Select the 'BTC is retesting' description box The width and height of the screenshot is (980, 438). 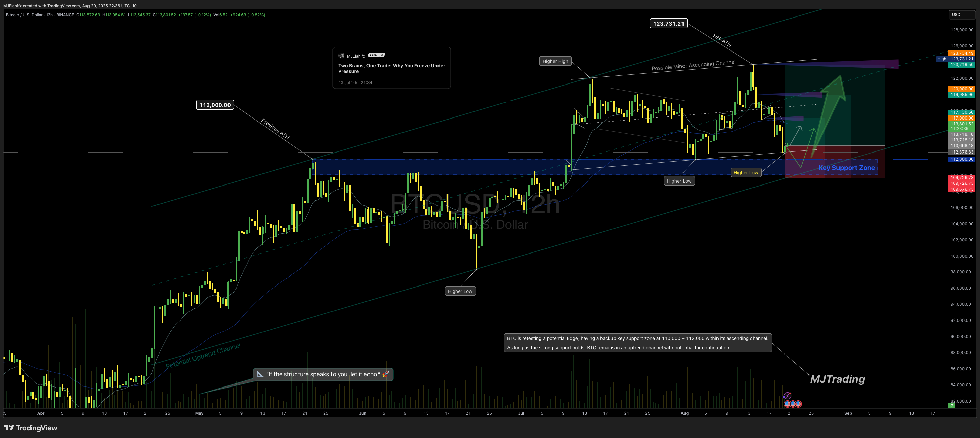click(638, 343)
